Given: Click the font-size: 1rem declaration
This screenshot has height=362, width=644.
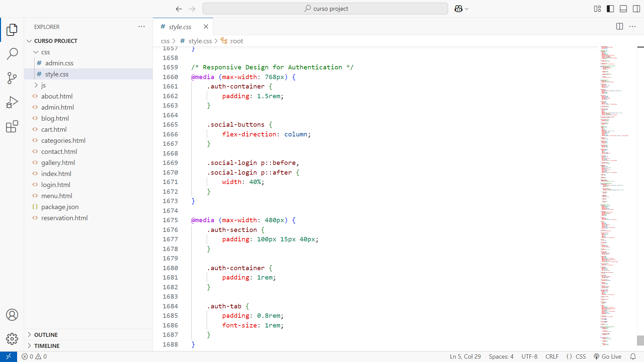Looking at the screenshot, I should point(253,325).
